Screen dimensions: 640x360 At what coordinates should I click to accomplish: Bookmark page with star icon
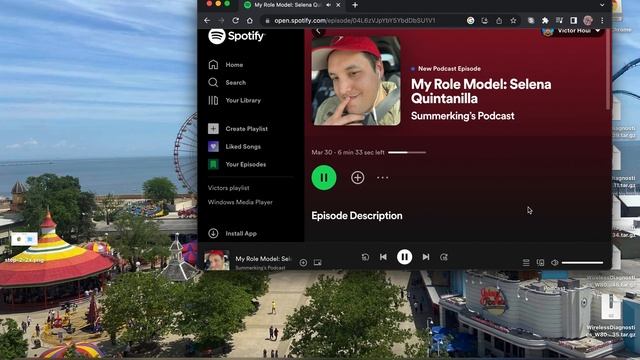pos(513,20)
